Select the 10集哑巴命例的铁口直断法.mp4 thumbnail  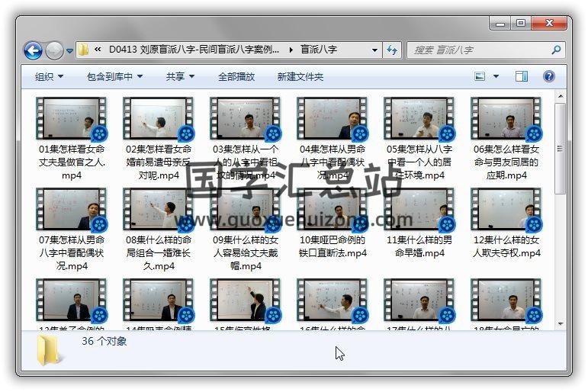[x=333, y=209]
